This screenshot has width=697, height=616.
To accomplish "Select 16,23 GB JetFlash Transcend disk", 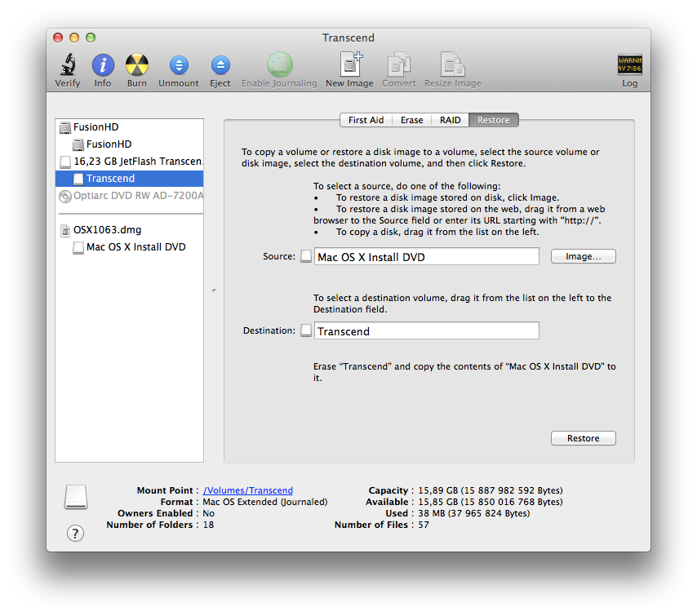I will point(129,162).
